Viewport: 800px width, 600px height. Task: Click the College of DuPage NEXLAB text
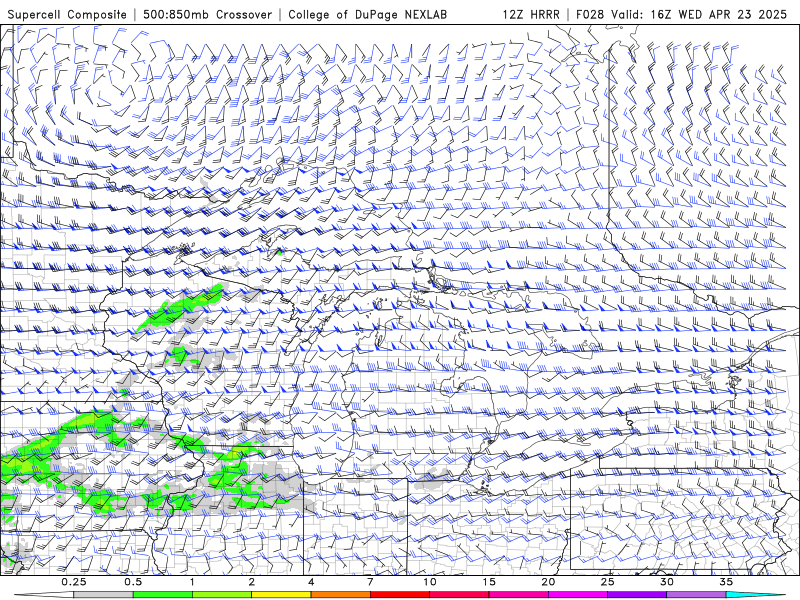(367, 14)
